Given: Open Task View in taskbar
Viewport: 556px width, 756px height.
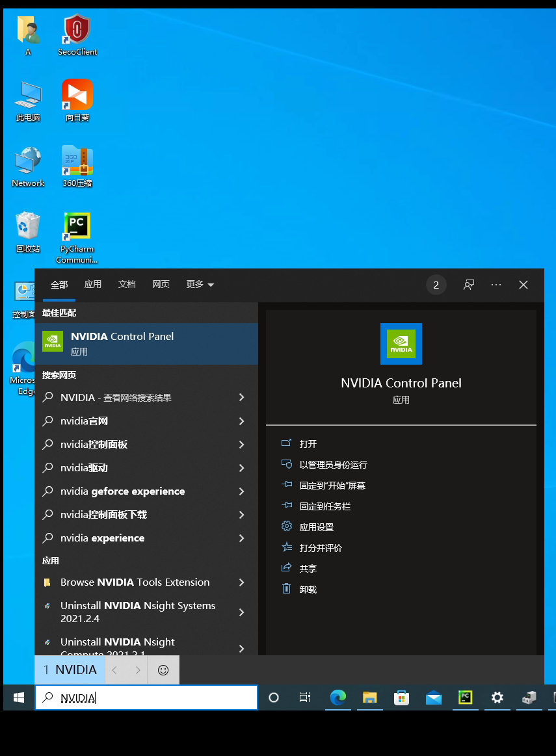Looking at the screenshot, I should pyautogui.click(x=305, y=697).
